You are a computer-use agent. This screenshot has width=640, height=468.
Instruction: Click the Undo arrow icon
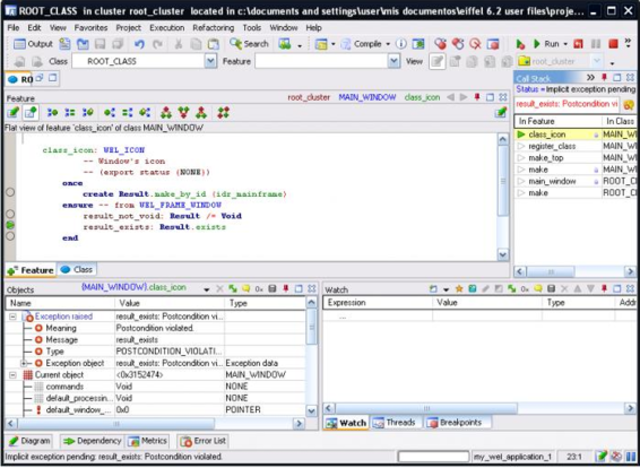click(139, 44)
